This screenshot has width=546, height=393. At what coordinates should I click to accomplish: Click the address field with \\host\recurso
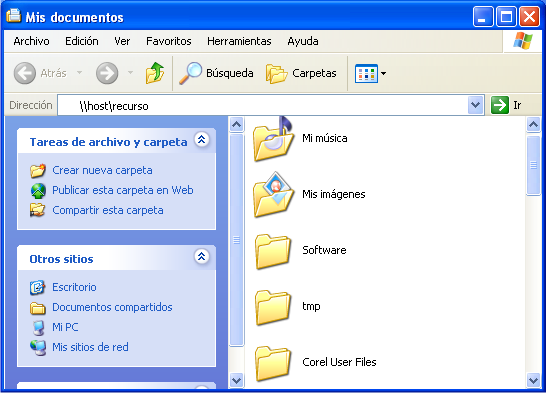point(263,105)
